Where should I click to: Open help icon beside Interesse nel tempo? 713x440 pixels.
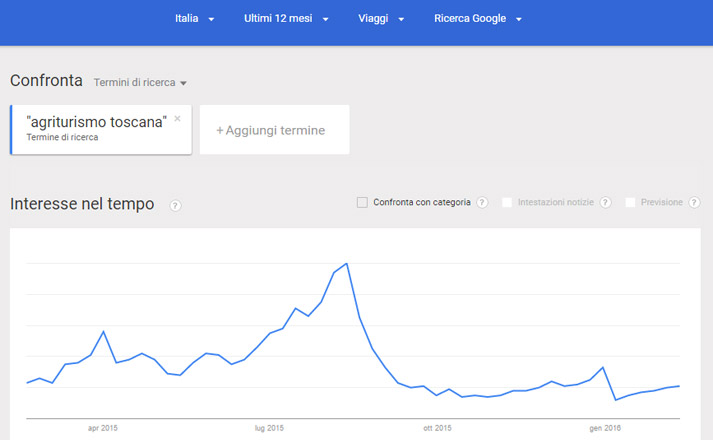(176, 206)
